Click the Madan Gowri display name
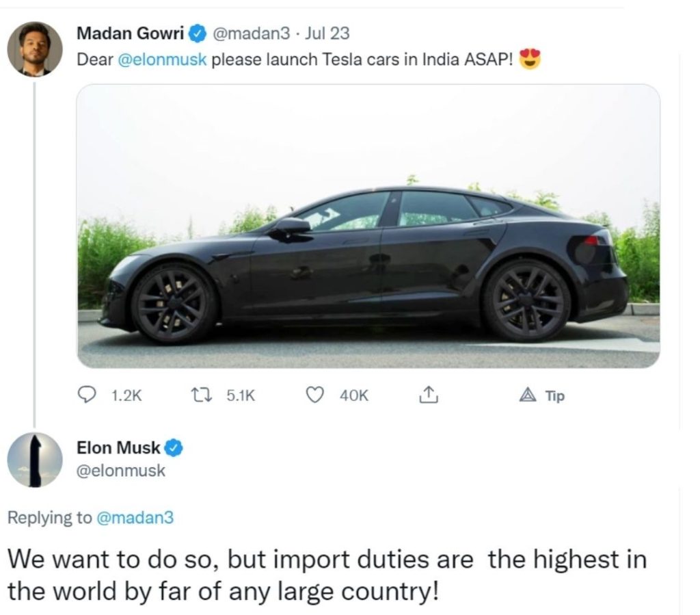Image resolution: width=700 pixels, height=615 pixels. click(131, 32)
